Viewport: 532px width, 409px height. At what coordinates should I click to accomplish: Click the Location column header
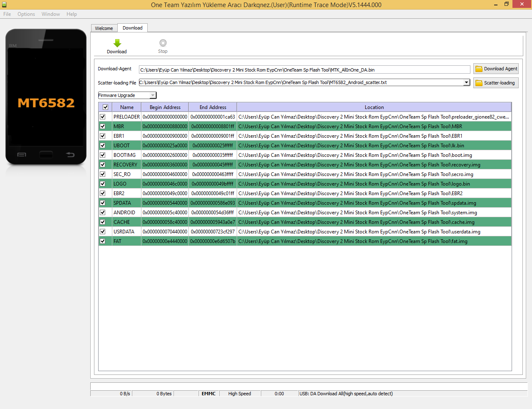tap(374, 107)
